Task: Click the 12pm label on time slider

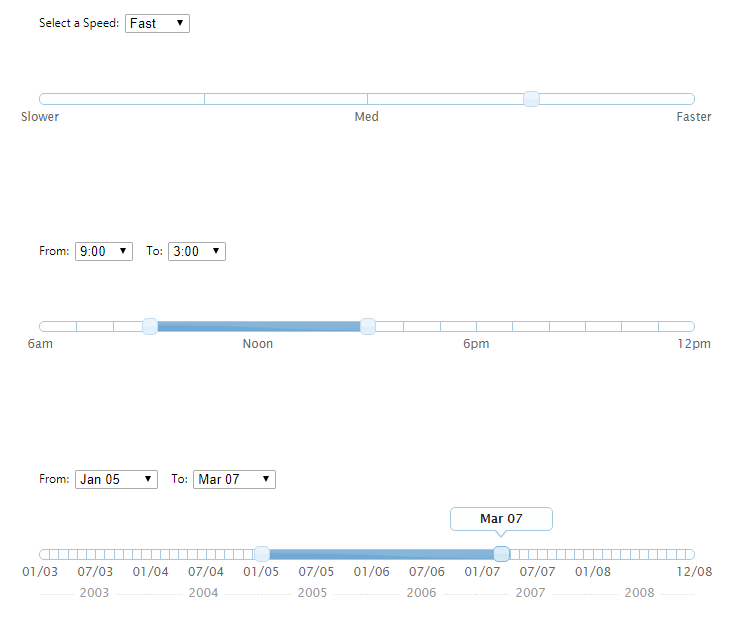Action: pos(694,344)
